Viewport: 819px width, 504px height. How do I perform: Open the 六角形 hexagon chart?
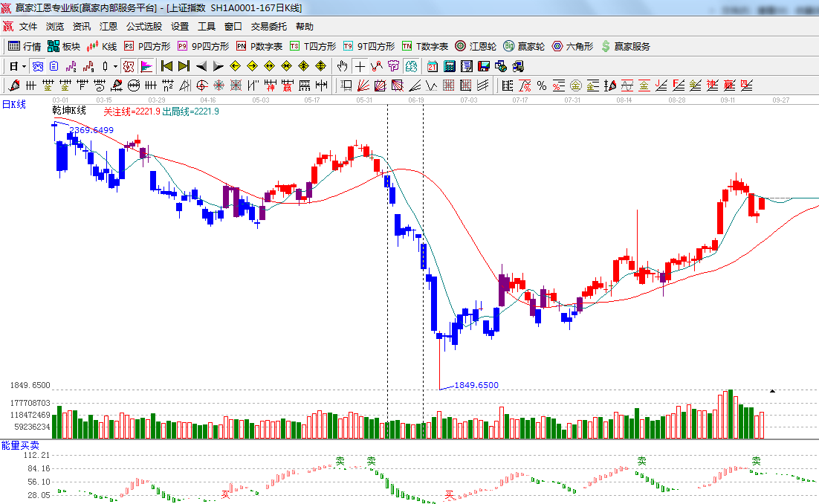click(x=572, y=46)
